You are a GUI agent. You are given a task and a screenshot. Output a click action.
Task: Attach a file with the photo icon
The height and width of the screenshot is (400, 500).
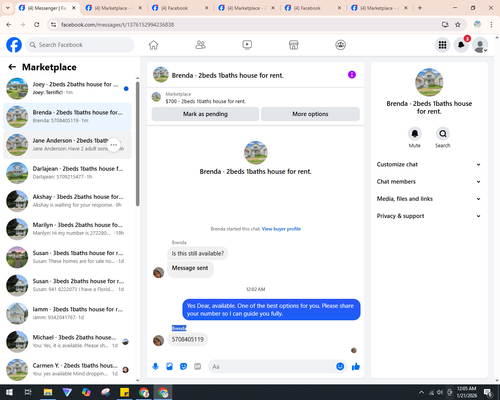point(169,367)
